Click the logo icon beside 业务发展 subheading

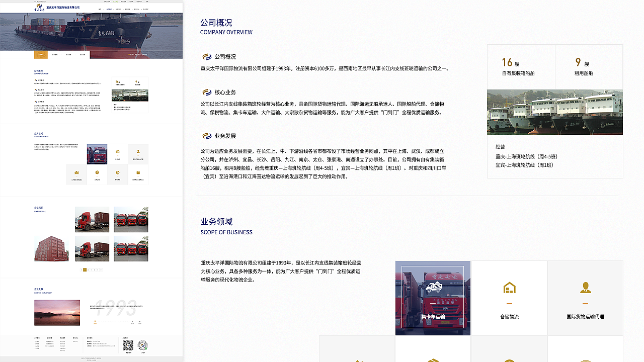click(x=207, y=136)
